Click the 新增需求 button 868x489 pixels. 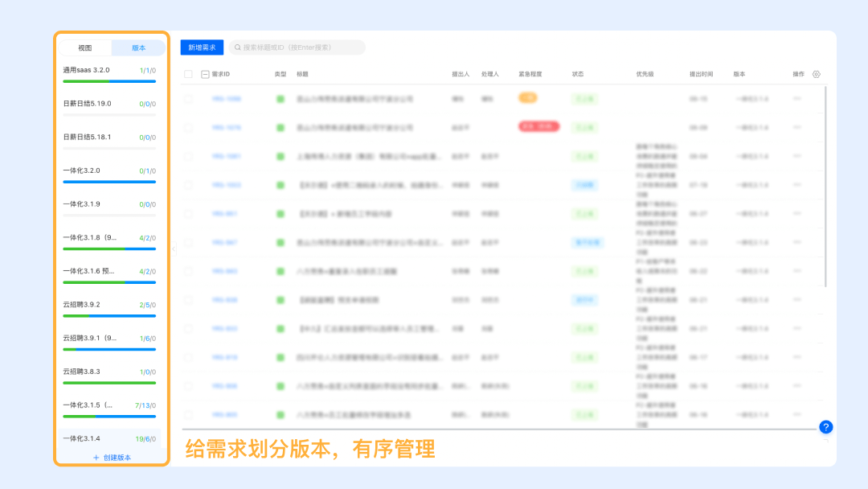coord(202,48)
